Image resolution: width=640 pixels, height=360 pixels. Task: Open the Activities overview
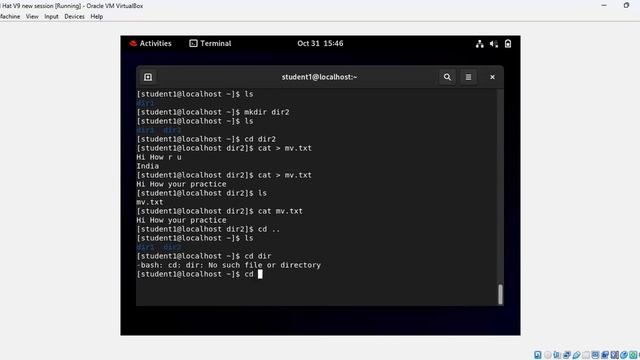(x=155, y=43)
